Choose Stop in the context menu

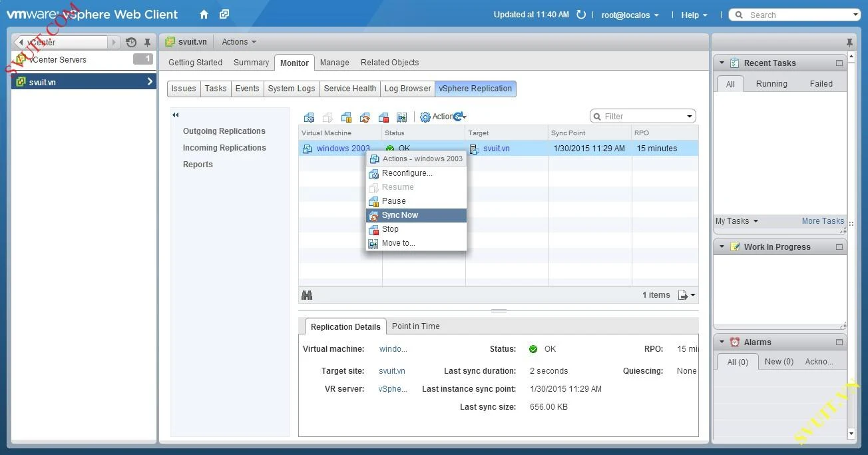point(417,229)
